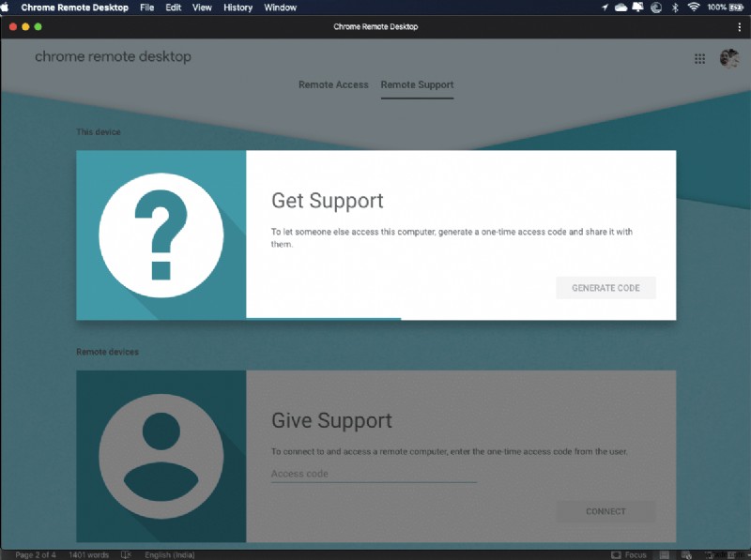
Task: Click the proofing icon in status bar
Action: point(126,554)
